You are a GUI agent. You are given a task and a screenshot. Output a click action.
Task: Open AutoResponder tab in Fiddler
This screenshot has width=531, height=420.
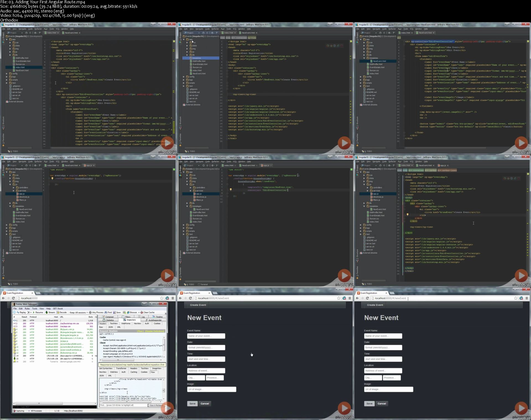click(x=153, y=320)
